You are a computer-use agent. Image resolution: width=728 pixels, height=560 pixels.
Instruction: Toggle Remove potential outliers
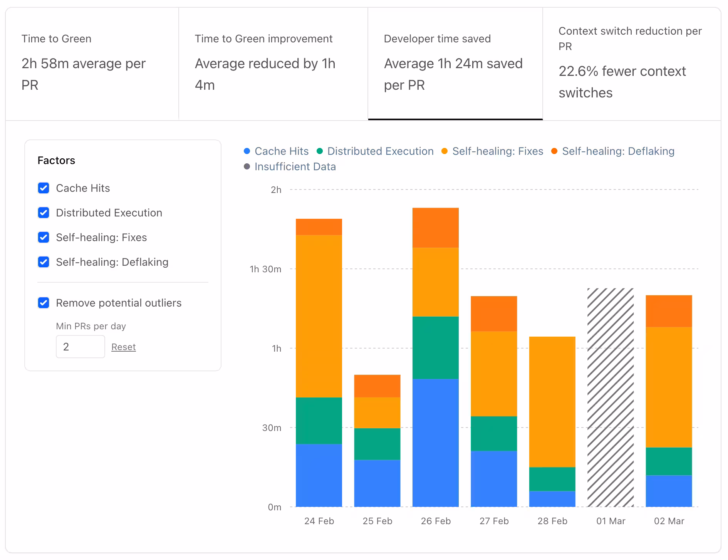coord(43,303)
